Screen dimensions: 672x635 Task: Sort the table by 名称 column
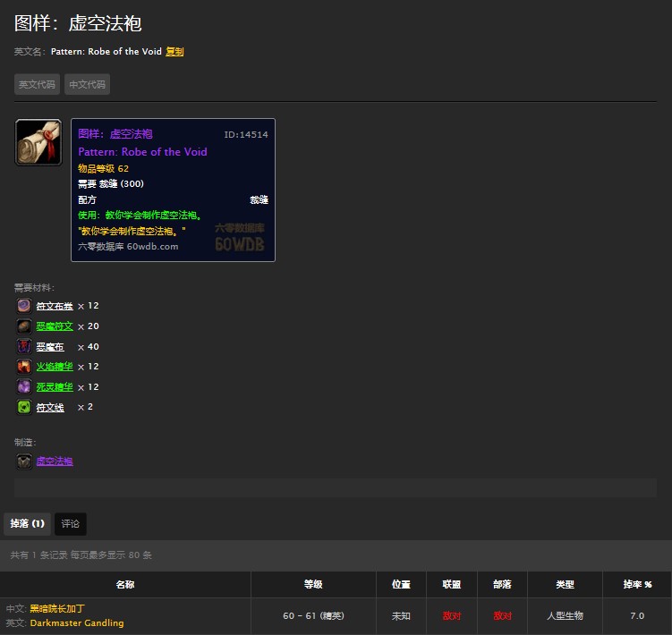125,585
